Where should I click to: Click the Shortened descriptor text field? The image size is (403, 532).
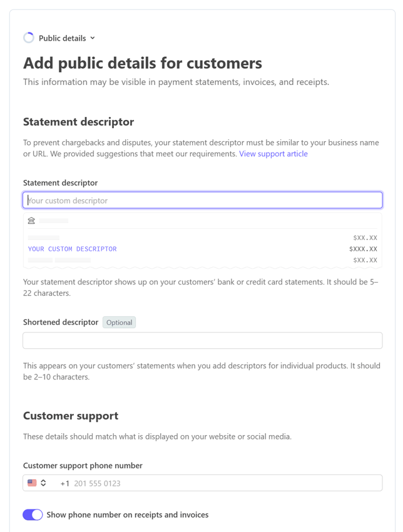(203, 340)
